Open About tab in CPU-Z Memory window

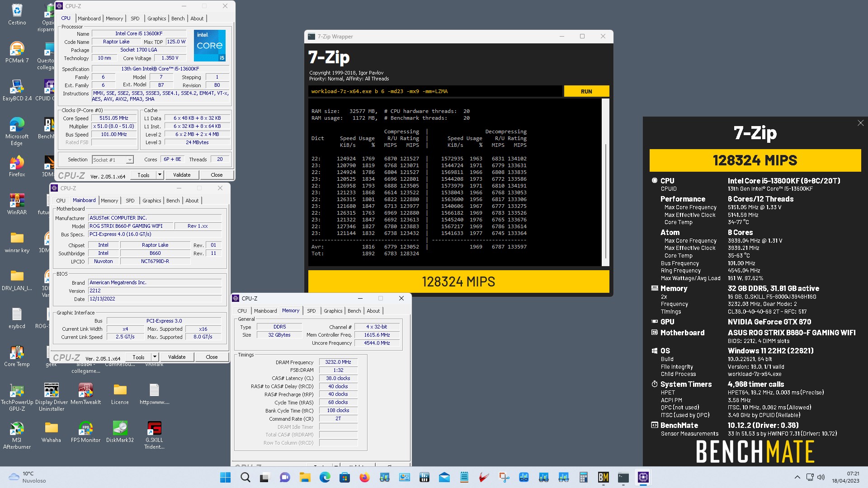(373, 311)
